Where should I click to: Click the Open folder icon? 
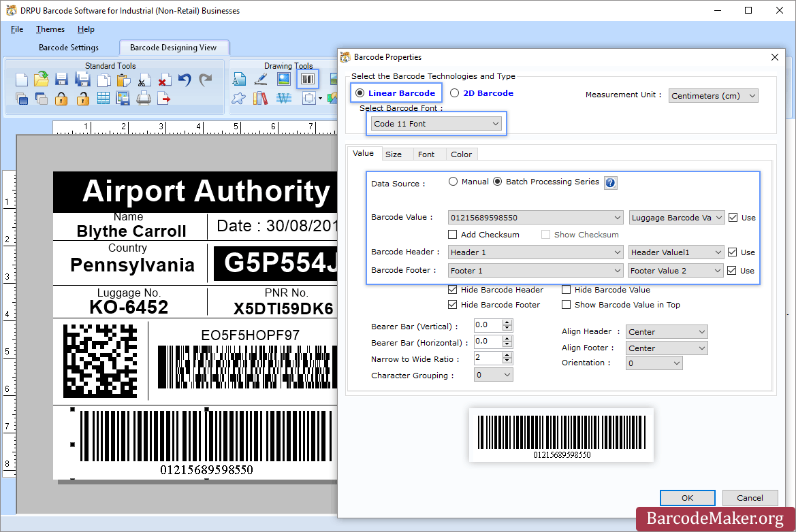(42, 79)
